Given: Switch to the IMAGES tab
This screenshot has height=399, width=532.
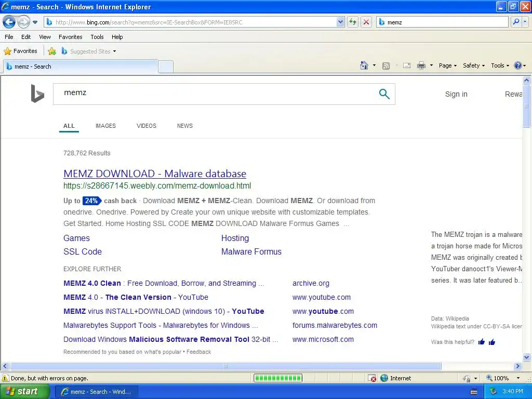Looking at the screenshot, I should [x=105, y=126].
